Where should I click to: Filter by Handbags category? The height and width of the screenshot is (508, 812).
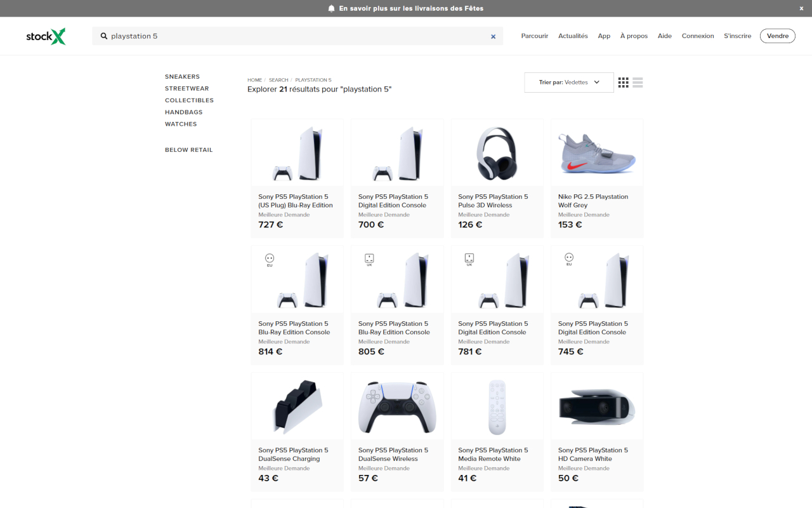click(184, 112)
